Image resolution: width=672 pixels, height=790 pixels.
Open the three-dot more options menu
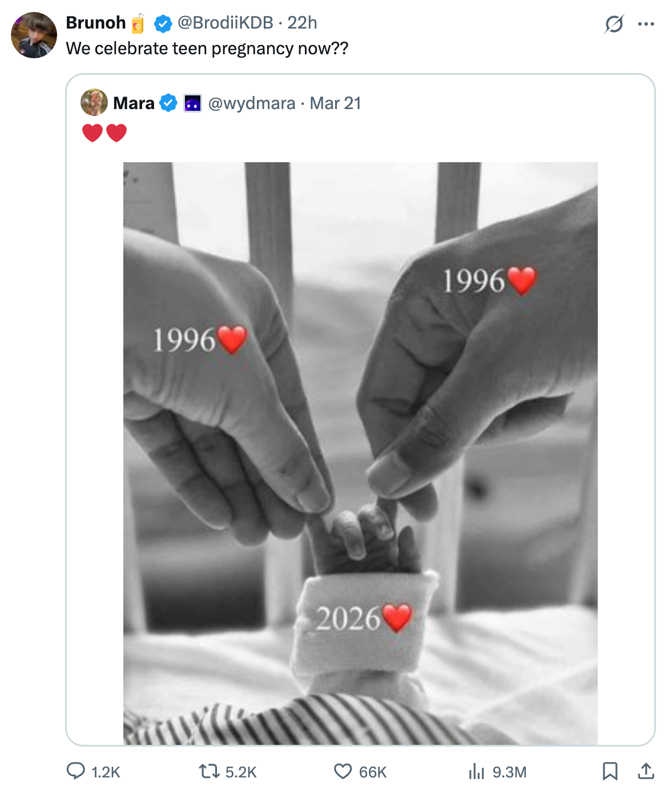[646, 24]
